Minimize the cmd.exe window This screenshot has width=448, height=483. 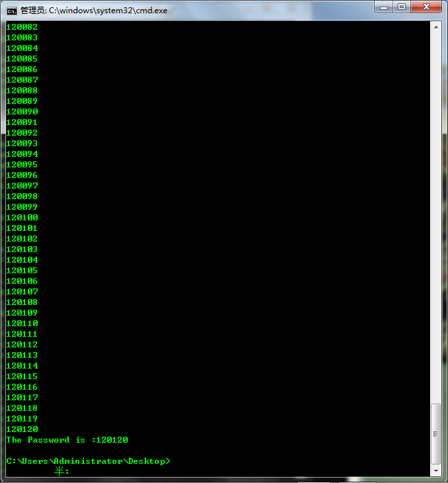click(384, 7)
